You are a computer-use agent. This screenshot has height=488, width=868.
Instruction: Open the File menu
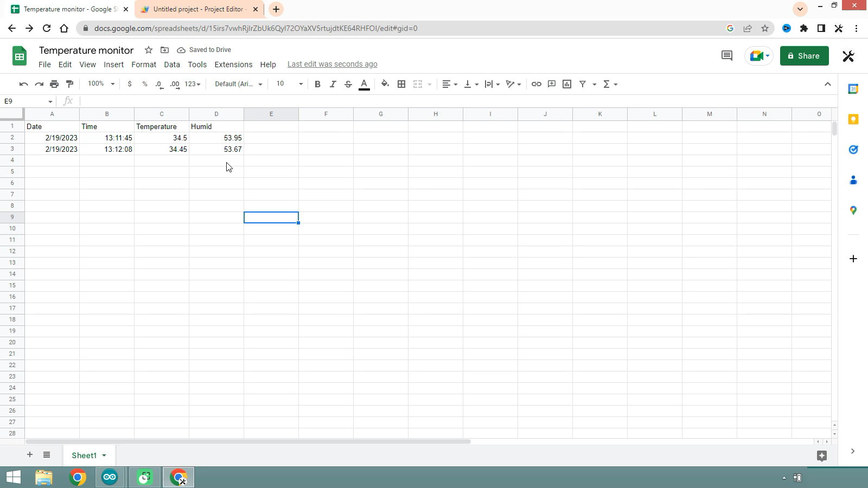coord(44,65)
